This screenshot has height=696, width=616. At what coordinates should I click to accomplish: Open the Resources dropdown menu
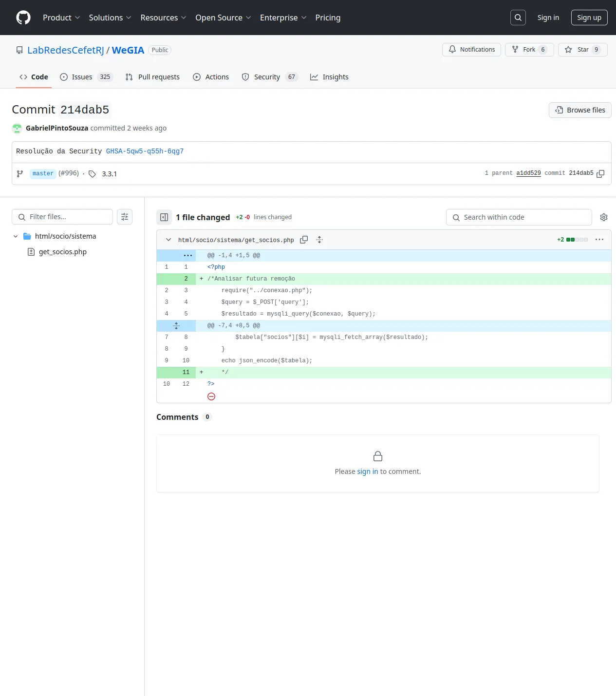click(x=163, y=18)
